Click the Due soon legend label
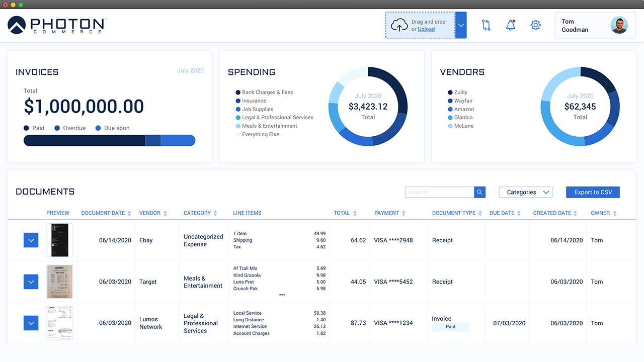 coord(117,128)
